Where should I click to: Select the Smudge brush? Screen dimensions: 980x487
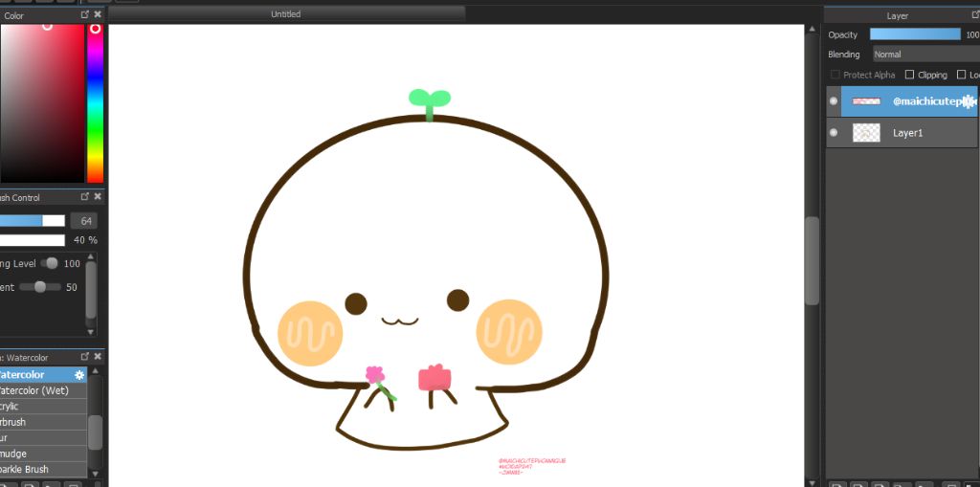(43, 454)
